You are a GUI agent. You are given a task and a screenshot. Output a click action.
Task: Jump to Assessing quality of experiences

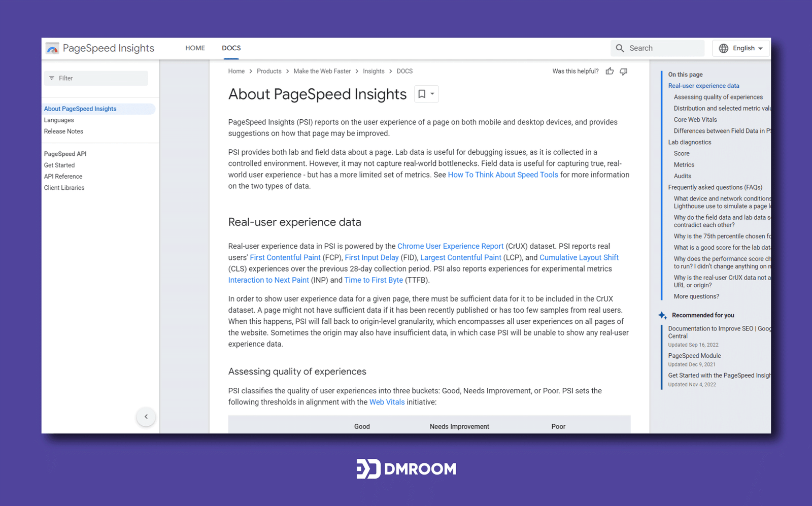[718, 97]
